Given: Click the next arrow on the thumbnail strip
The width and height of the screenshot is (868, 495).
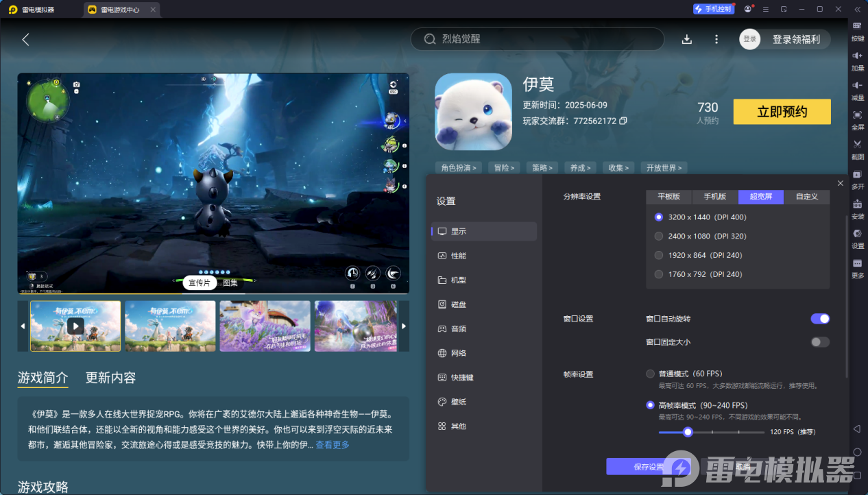Looking at the screenshot, I should (404, 326).
